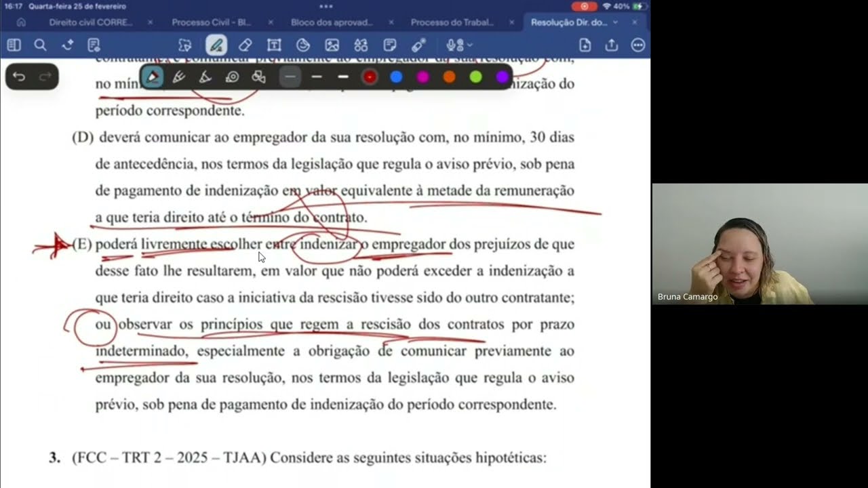Image resolution: width=868 pixels, height=488 pixels.
Task: Pick the green pen color
Action: (476, 77)
